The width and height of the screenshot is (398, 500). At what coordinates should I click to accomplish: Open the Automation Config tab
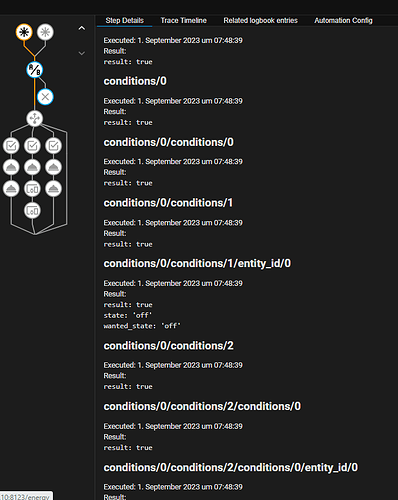[x=343, y=21]
